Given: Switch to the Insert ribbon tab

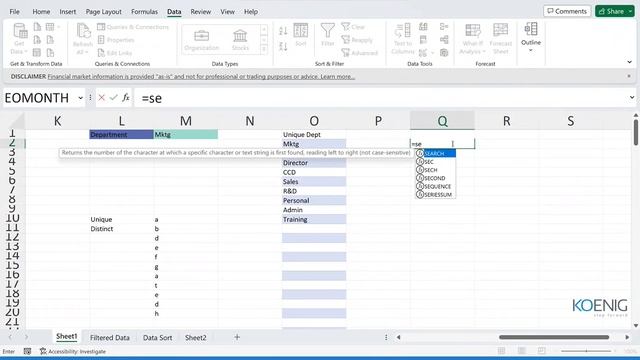Looking at the screenshot, I should coord(68,11).
